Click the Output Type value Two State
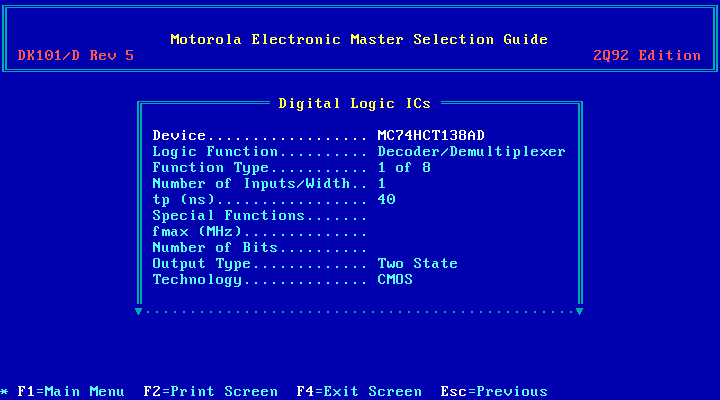Viewport: 720px width, 400px height. tap(417, 264)
